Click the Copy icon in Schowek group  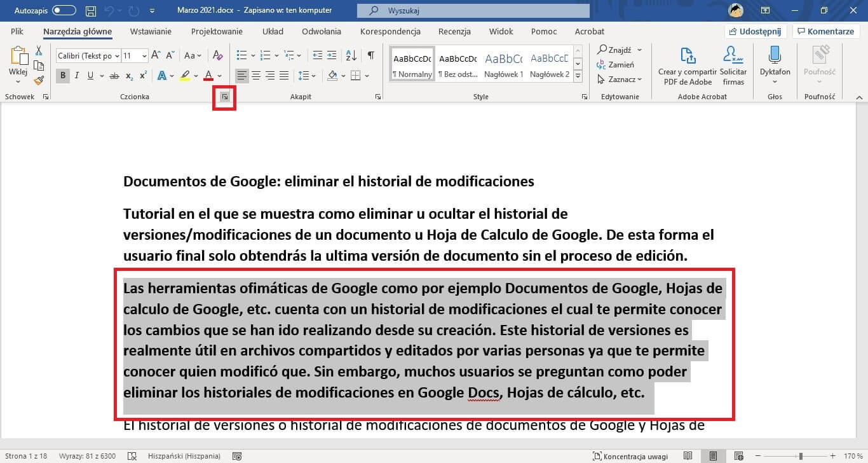click(39, 66)
